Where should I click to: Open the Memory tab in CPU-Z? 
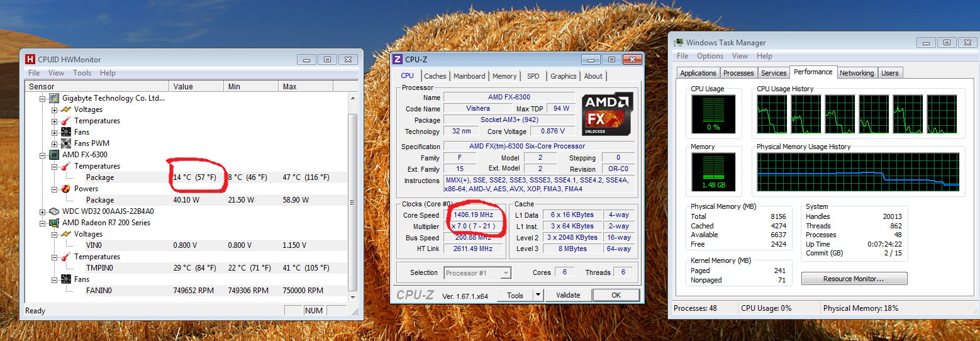coord(504,76)
